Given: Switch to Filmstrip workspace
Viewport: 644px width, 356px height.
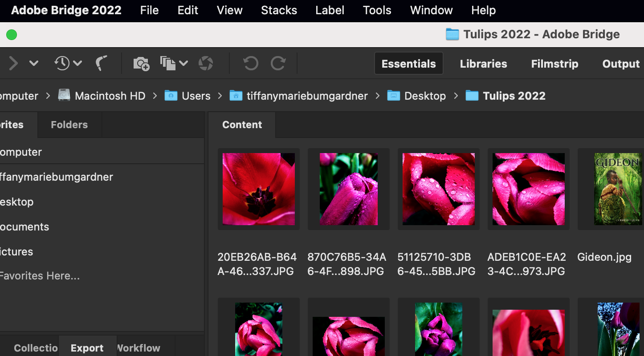Looking at the screenshot, I should coord(554,64).
